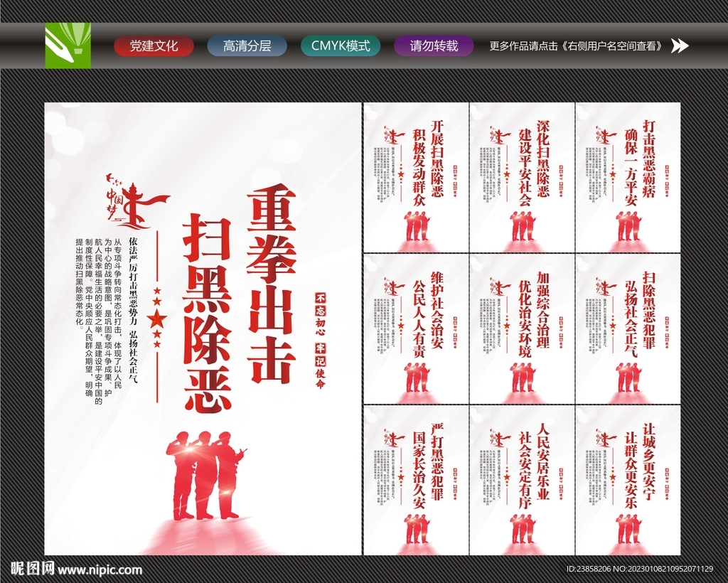Open the 深化扫黑除恶 建设平安社会 poster

(523, 178)
